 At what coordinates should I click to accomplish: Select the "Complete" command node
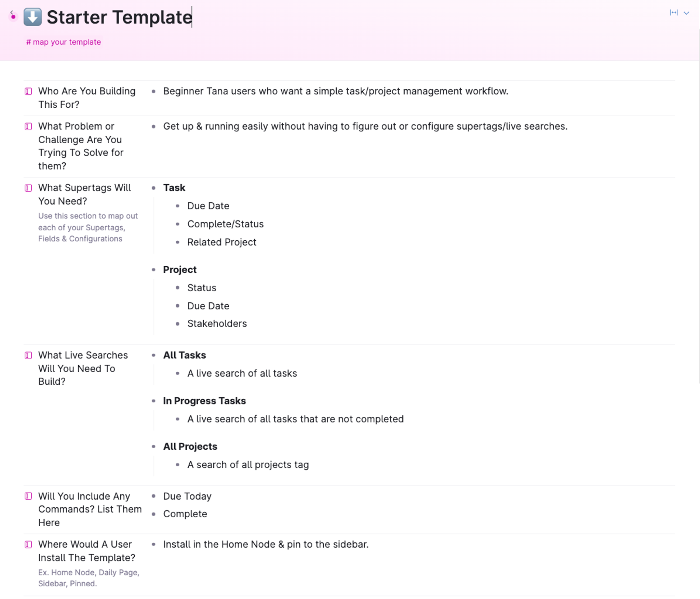185,514
